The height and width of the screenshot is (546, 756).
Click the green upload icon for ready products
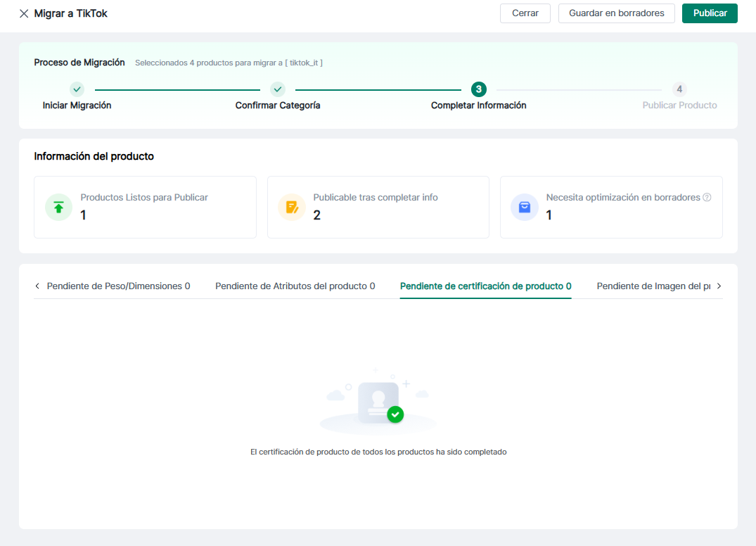click(x=59, y=208)
